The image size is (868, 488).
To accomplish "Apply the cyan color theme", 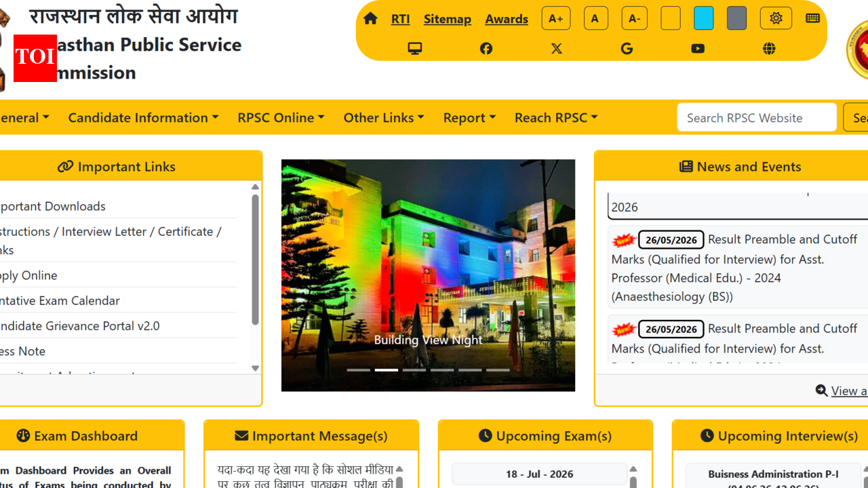I will pos(704,18).
